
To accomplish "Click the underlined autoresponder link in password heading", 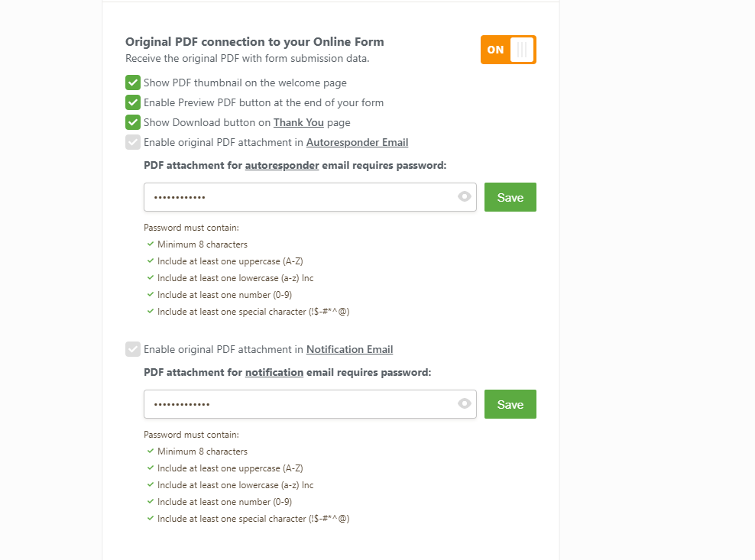I will pyautogui.click(x=282, y=165).
